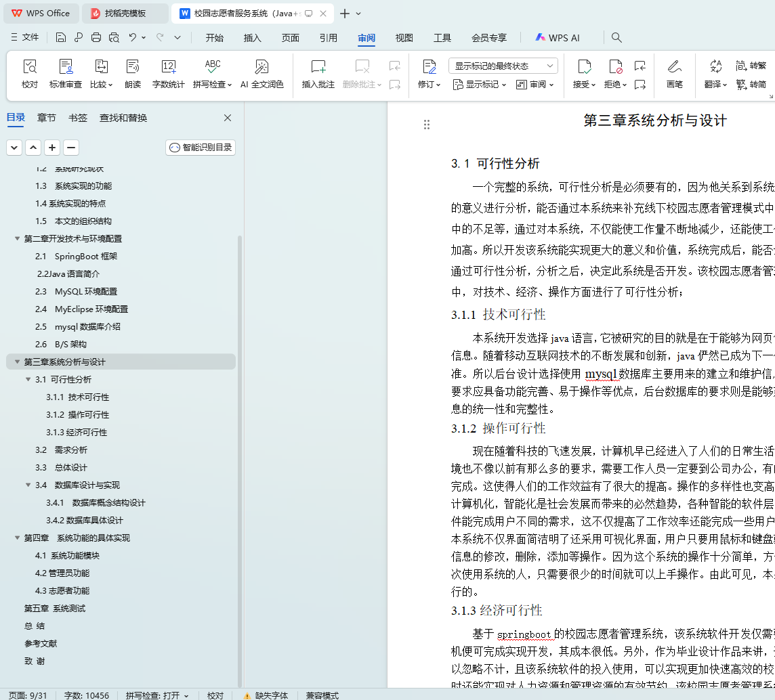The height and width of the screenshot is (700, 775).
Task: Select the 画笔 pen tool
Action: pyautogui.click(x=674, y=74)
